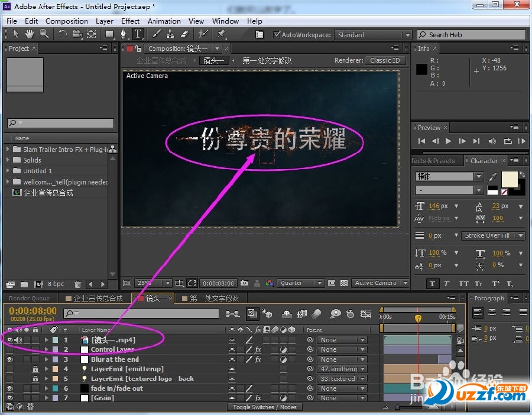Screen dimensions: 532x415
Task: Click Toggle Switches / Modes button
Action: pyautogui.click(x=265, y=407)
